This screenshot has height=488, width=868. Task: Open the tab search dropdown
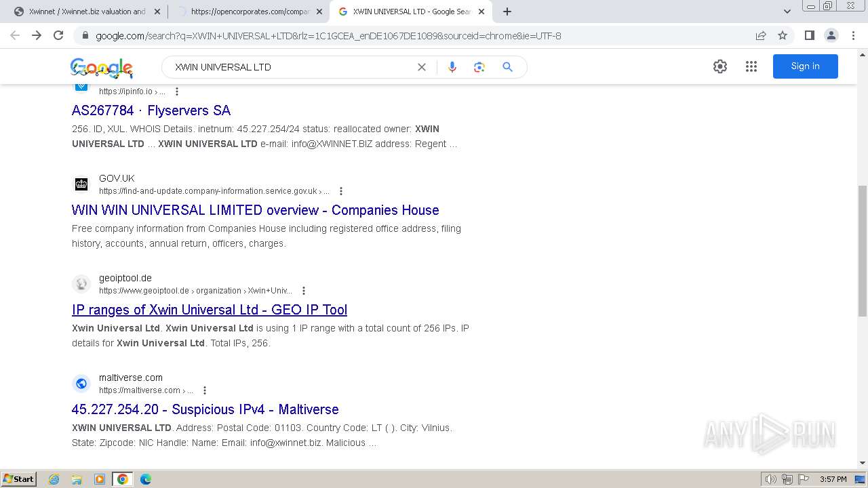tap(787, 12)
